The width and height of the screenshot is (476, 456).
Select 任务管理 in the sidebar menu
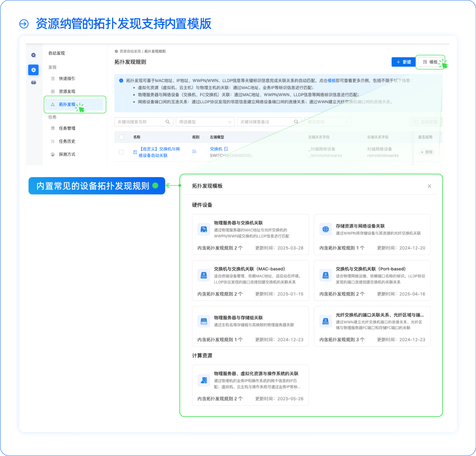pos(67,128)
